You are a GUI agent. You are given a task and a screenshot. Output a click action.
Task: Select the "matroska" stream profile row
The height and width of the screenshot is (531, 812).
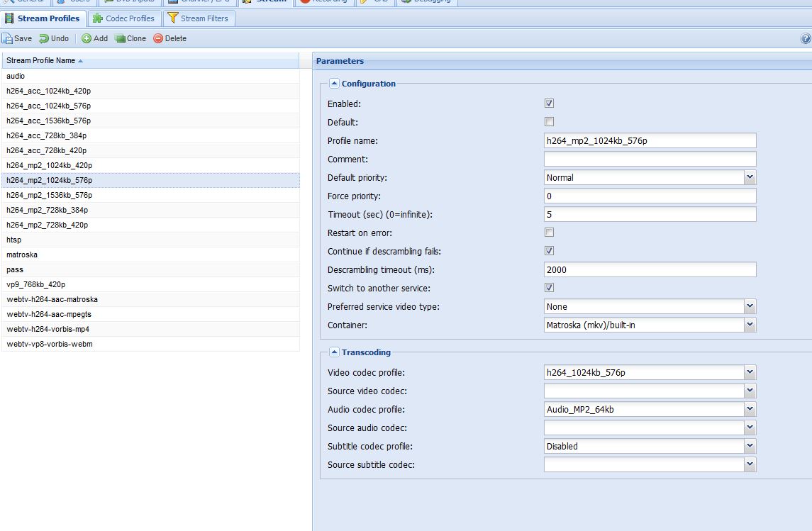click(x=150, y=255)
